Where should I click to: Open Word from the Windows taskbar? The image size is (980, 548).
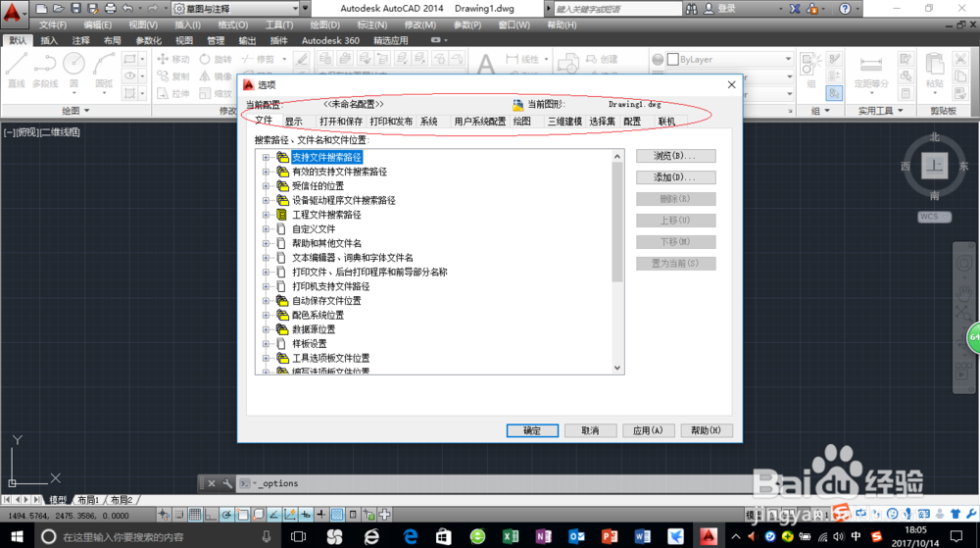642,536
